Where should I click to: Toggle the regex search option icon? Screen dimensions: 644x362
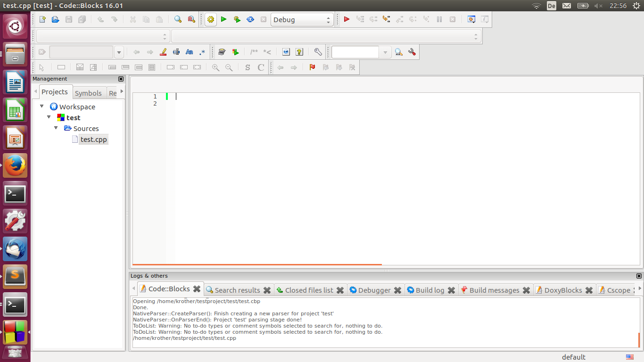(202, 52)
